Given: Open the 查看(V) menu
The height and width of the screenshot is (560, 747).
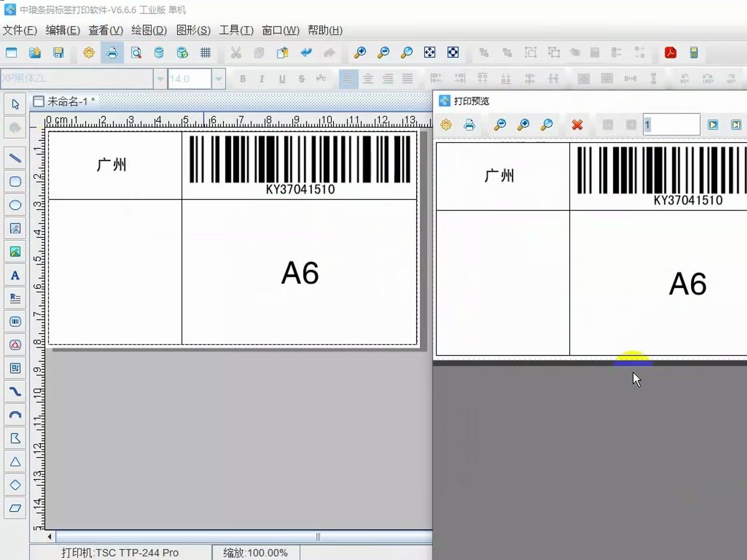Looking at the screenshot, I should (106, 30).
